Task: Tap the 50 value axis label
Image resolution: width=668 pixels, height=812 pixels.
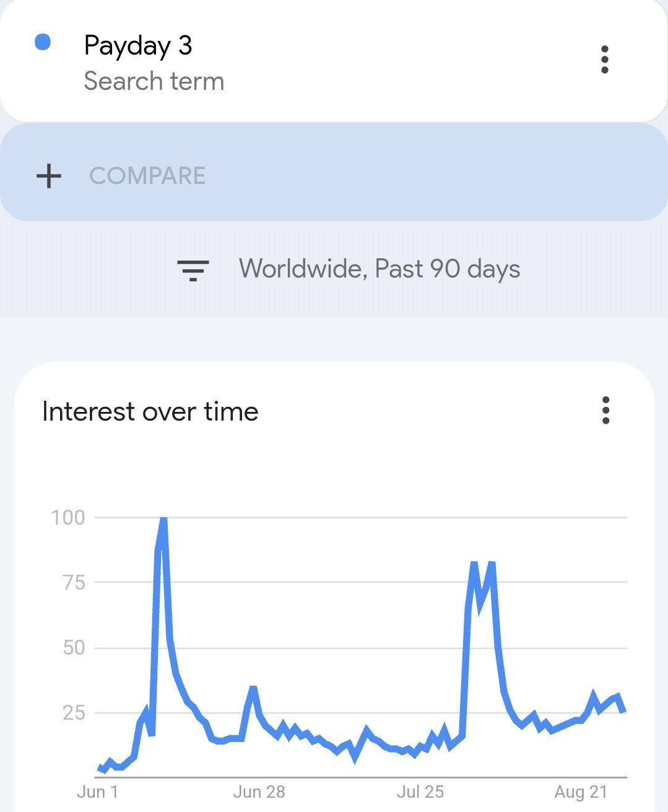Action: [74, 647]
